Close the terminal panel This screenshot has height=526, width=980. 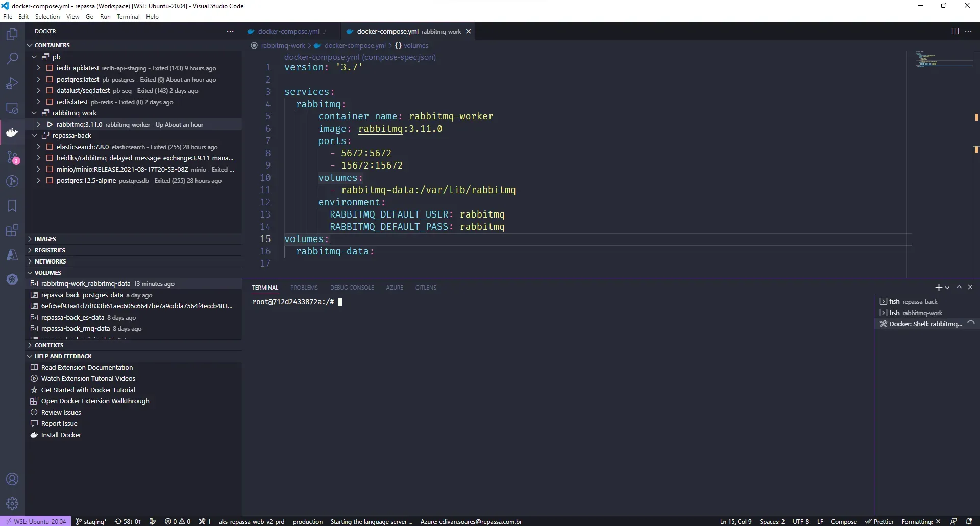point(970,288)
